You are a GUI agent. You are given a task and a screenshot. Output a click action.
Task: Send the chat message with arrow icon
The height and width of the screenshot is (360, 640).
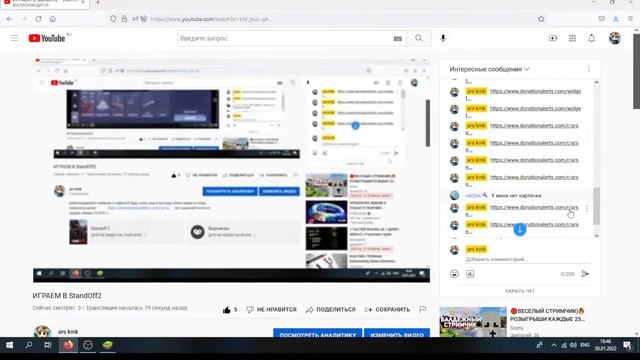(x=585, y=274)
